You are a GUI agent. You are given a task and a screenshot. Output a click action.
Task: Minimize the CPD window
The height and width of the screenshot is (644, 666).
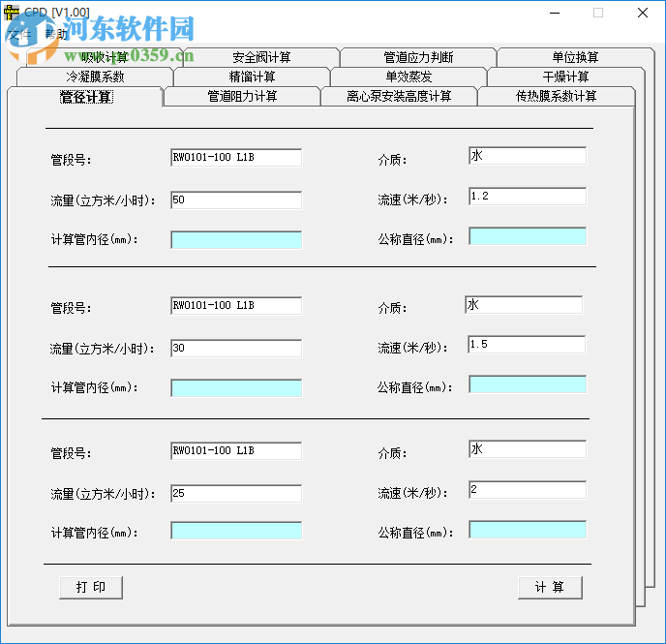pos(555,13)
